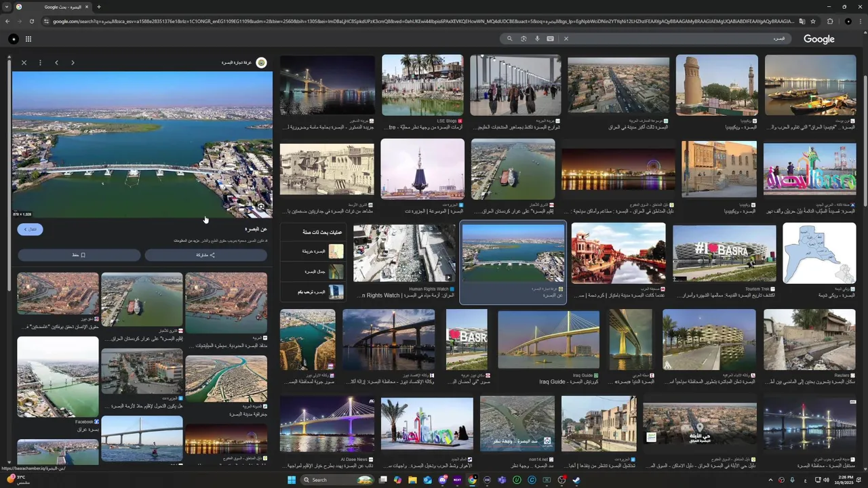Show hidden system tray icons chevron

tap(770, 480)
